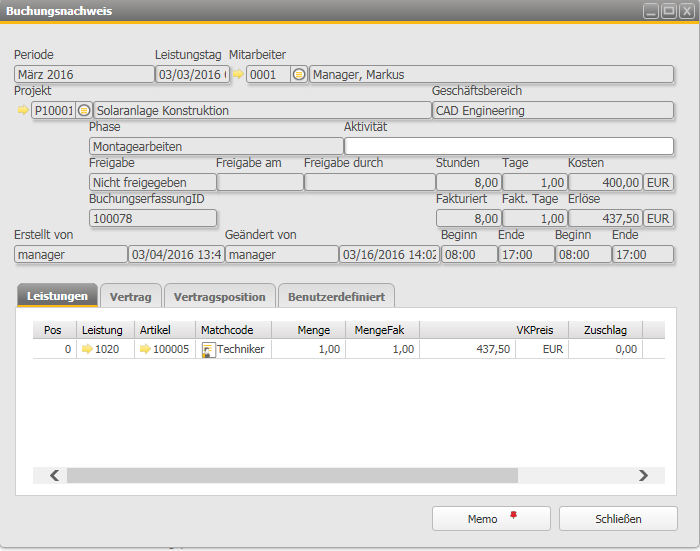700x551 pixels.
Task: Click the EUR currency cell in the table row
Action: point(542,349)
